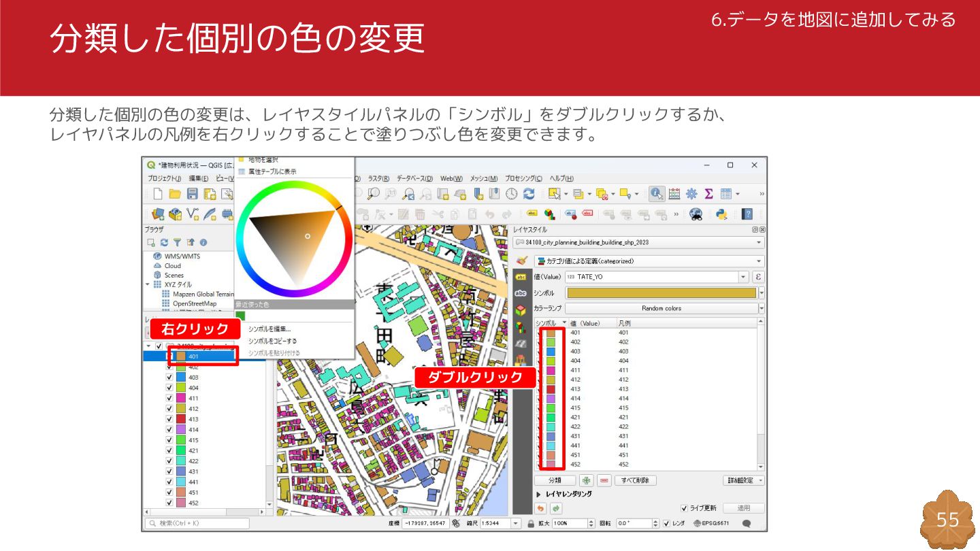Screen dimensions: 980x551
Task: Open the プロセシング menu
Action: point(524,178)
